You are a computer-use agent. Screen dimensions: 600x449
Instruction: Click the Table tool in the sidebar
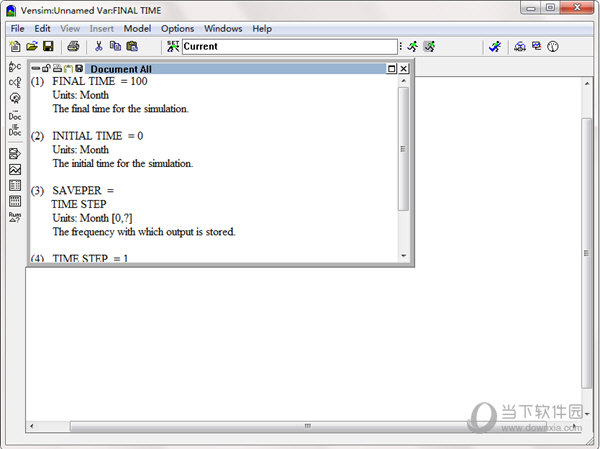pyautogui.click(x=15, y=185)
